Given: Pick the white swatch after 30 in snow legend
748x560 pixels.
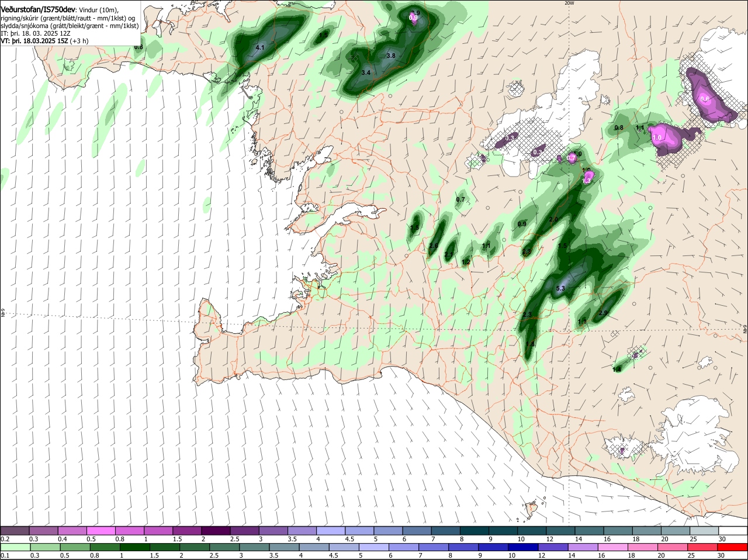Looking at the screenshot, I should (x=733, y=531).
